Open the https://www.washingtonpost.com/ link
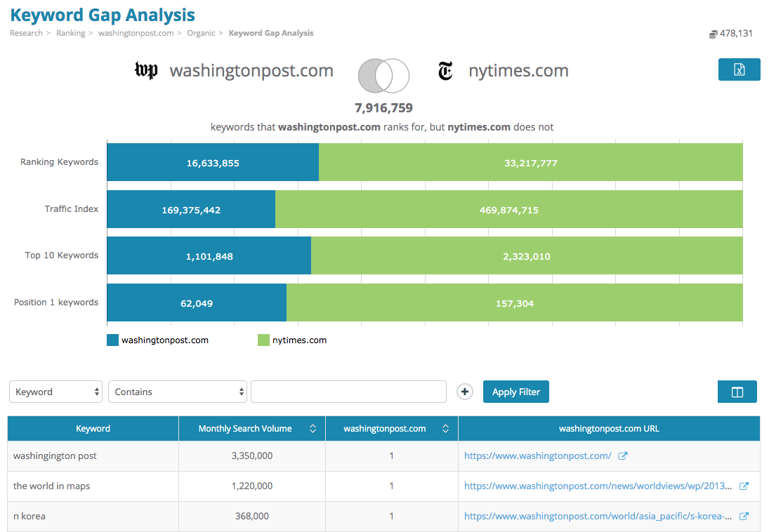769x532 pixels. tap(537, 455)
